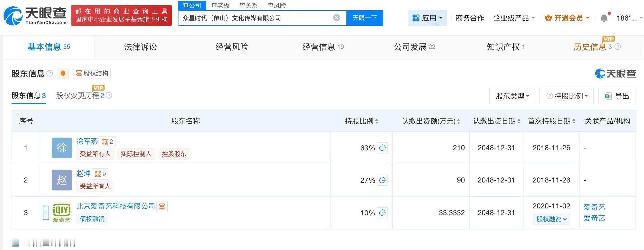The height and width of the screenshot is (250, 644).
Task: Open the 股东类型 filter dropdown
Action: pyautogui.click(x=512, y=96)
